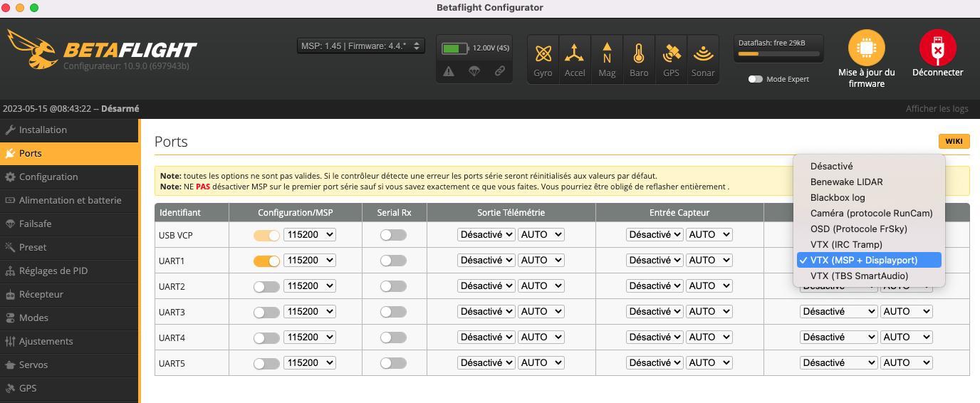The height and width of the screenshot is (403, 980).
Task: Open the Installation tab
Action: [x=69, y=130]
